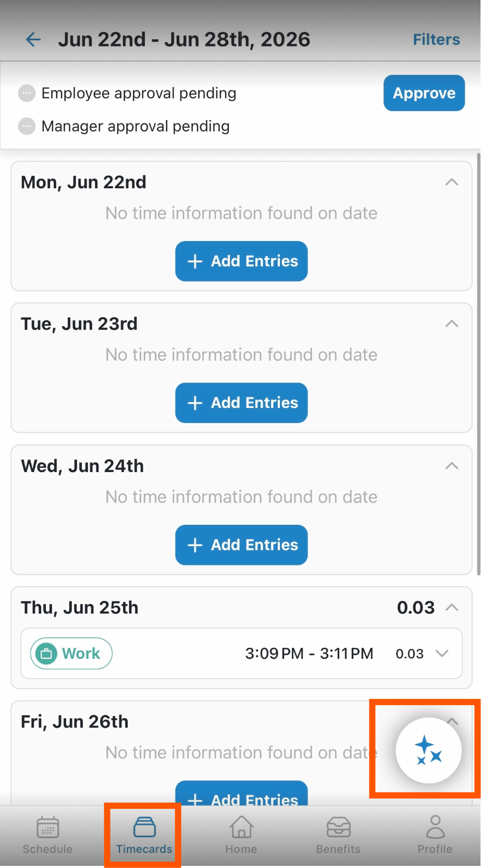
Task: Collapse the Thu, Jun 25th section
Action: point(452,608)
